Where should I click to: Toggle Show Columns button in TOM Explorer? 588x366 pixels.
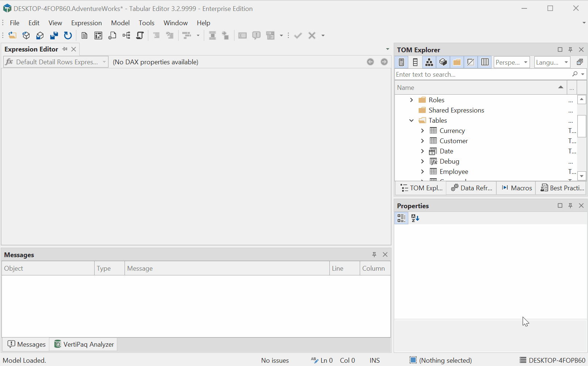pyautogui.click(x=415, y=62)
